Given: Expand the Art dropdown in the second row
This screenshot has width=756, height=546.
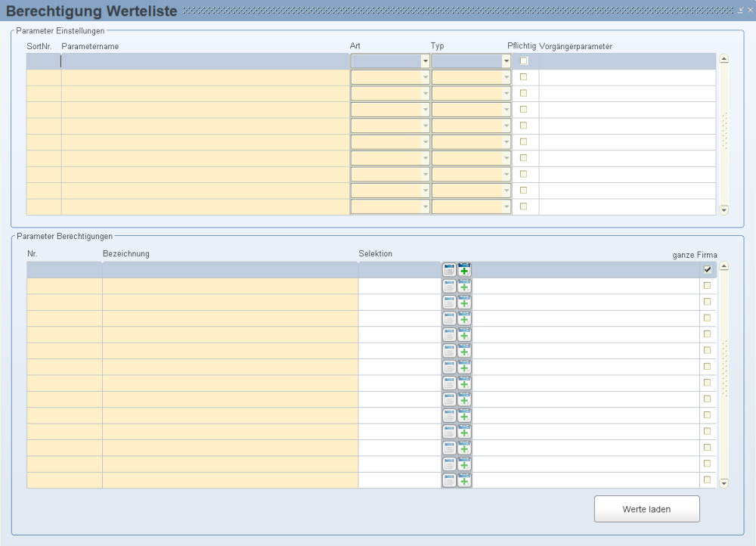Looking at the screenshot, I should (x=425, y=77).
